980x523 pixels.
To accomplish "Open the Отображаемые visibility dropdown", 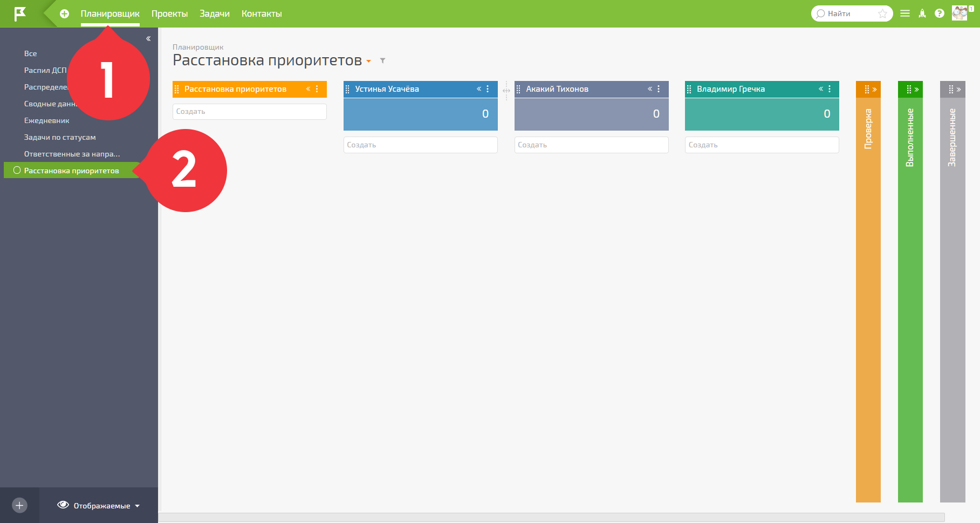I will click(x=99, y=505).
